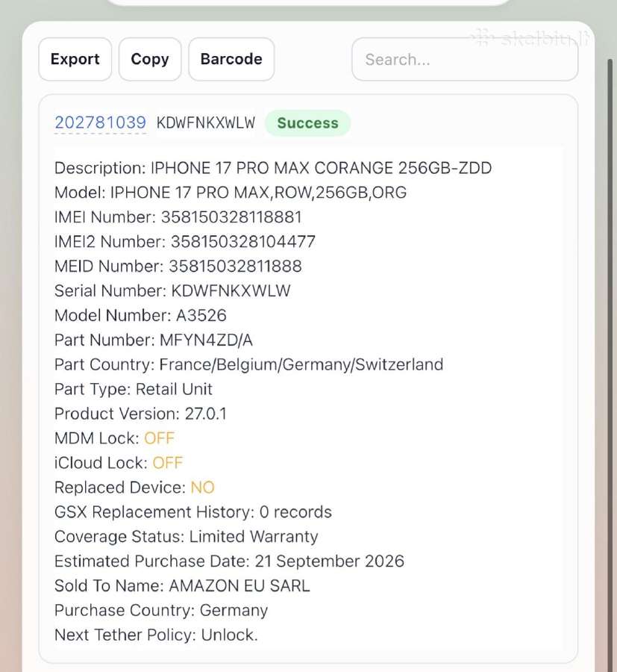Select IMEI2 Number 358150328104477
This screenshot has width=617, height=672.
click(185, 242)
